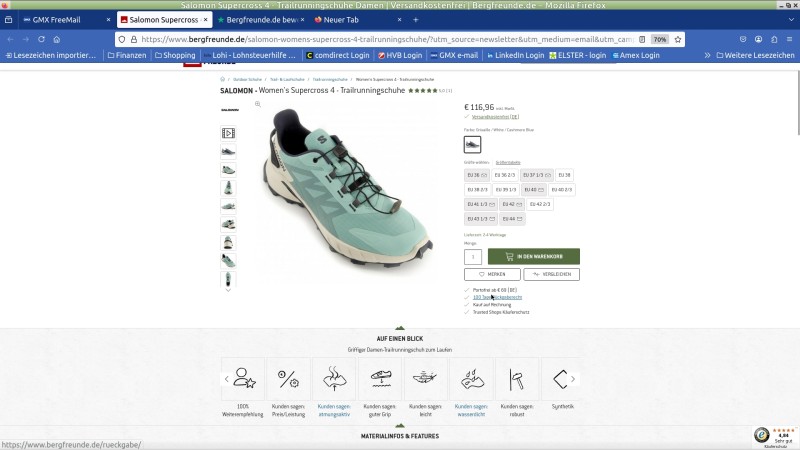Open tracking protection shield icon in address bar
Screen dimensions: 800x450
coord(122,39)
